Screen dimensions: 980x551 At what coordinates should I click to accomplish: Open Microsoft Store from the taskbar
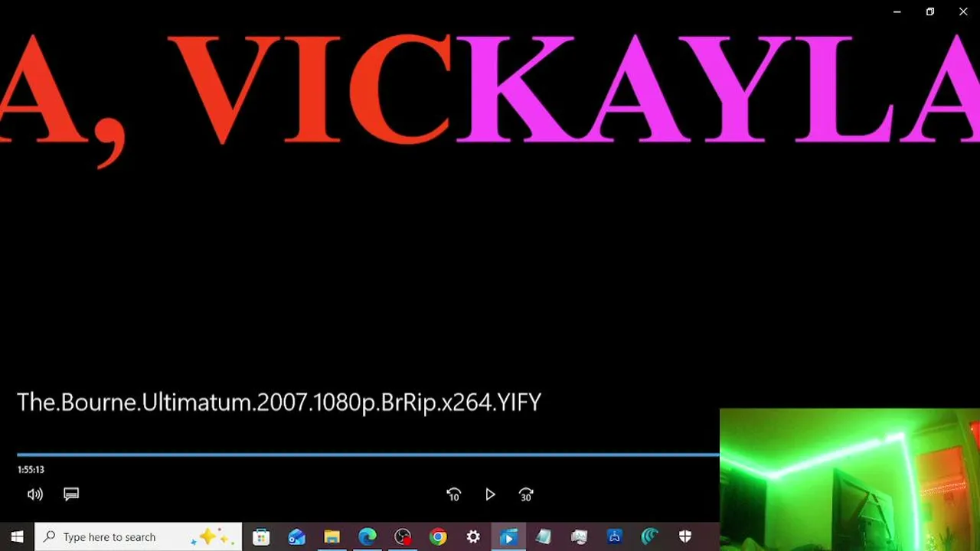click(261, 537)
